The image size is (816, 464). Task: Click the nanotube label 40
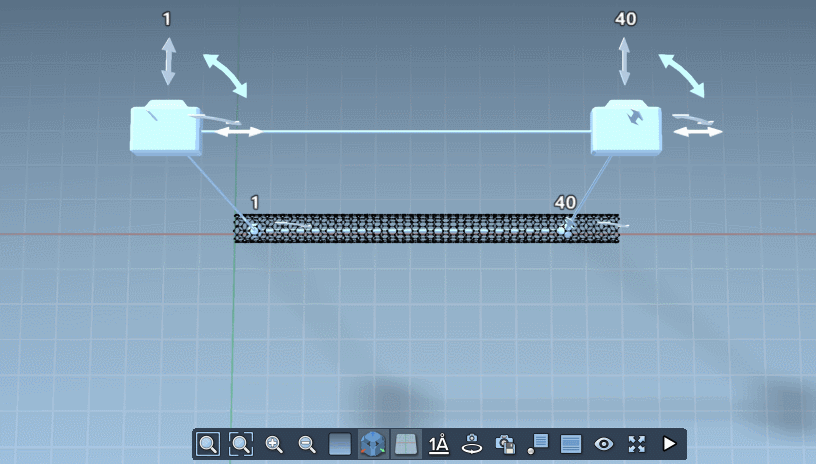pos(565,202)
